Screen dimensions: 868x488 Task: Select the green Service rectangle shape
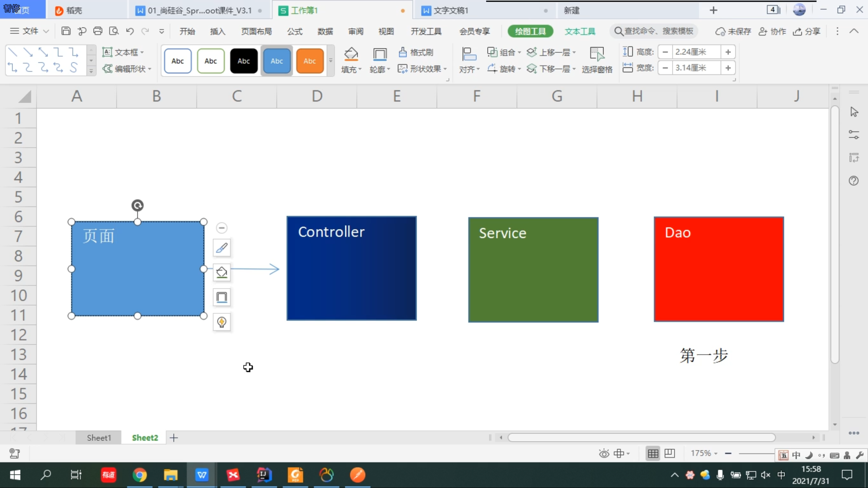point(533,270)
